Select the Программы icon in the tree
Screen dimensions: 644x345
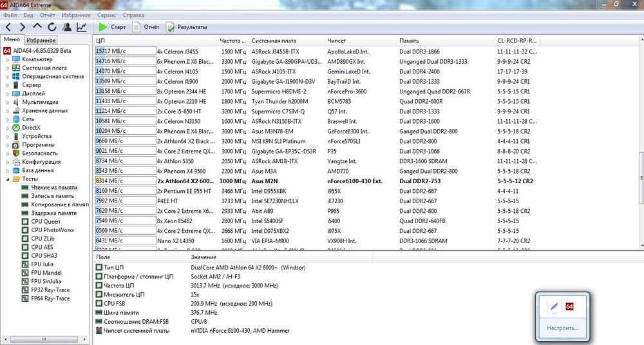[16, 144]
